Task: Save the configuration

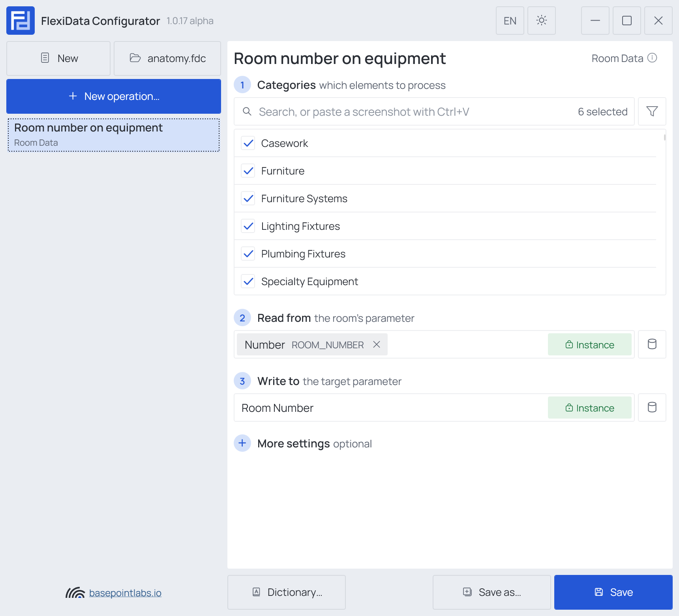Action: click(x=613, y=592)
